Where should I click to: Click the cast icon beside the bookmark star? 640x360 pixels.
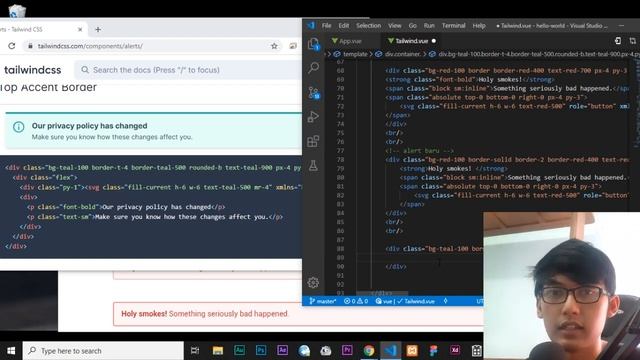293,46
